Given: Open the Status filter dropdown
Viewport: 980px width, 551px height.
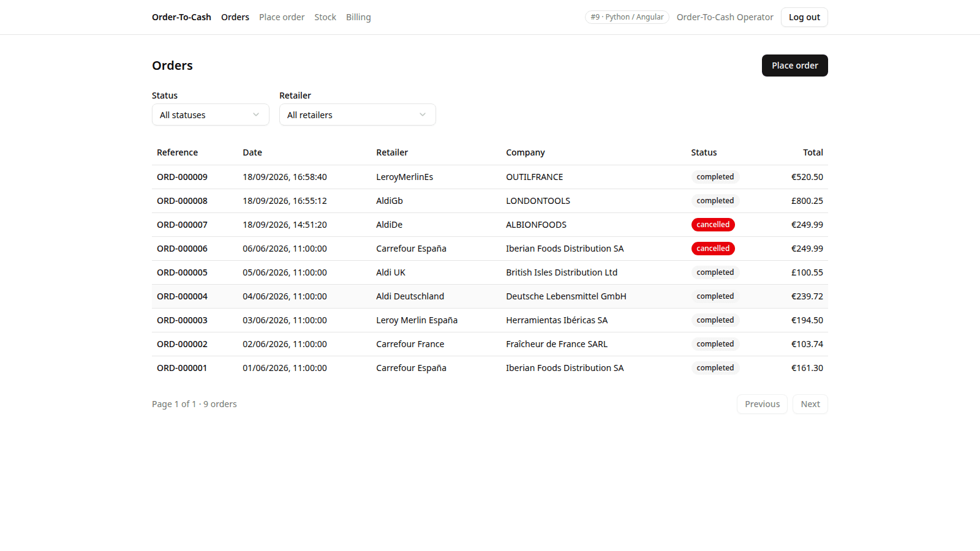Looking at the screenshot, I should click(210, 114).
